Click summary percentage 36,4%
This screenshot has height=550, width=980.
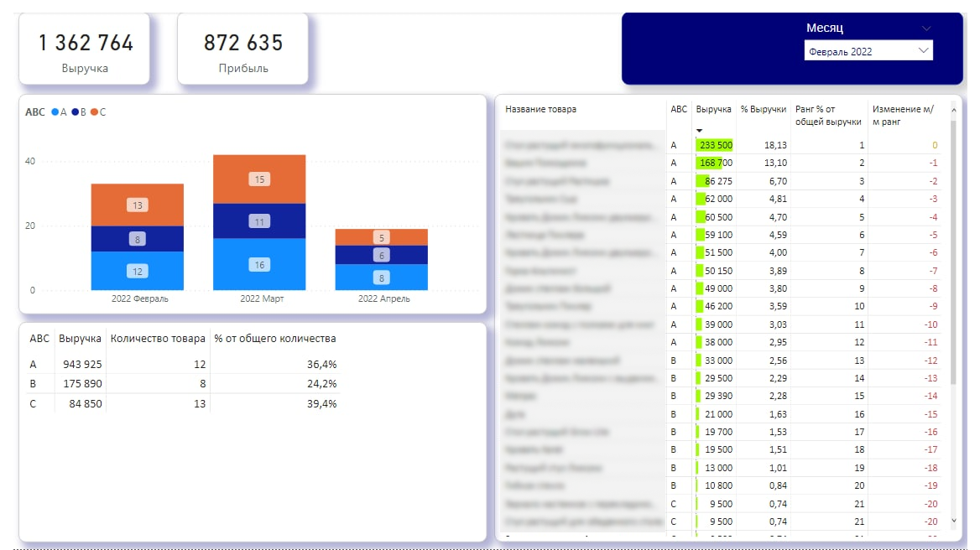322,365
